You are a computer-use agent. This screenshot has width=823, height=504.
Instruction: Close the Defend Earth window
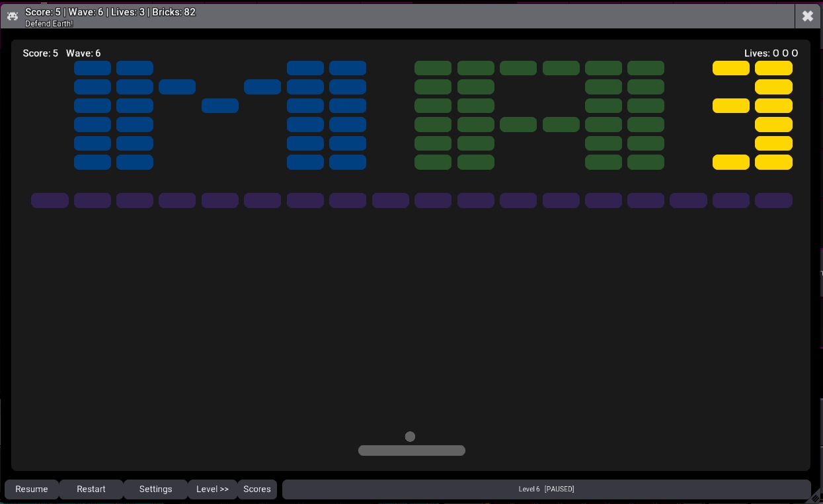click(807, 16)
